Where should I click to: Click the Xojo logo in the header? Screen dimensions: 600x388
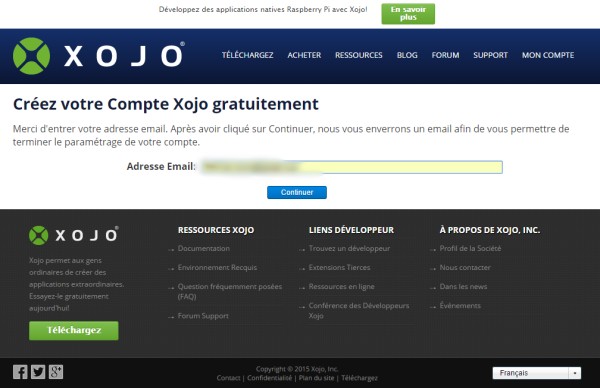(99, 56)
